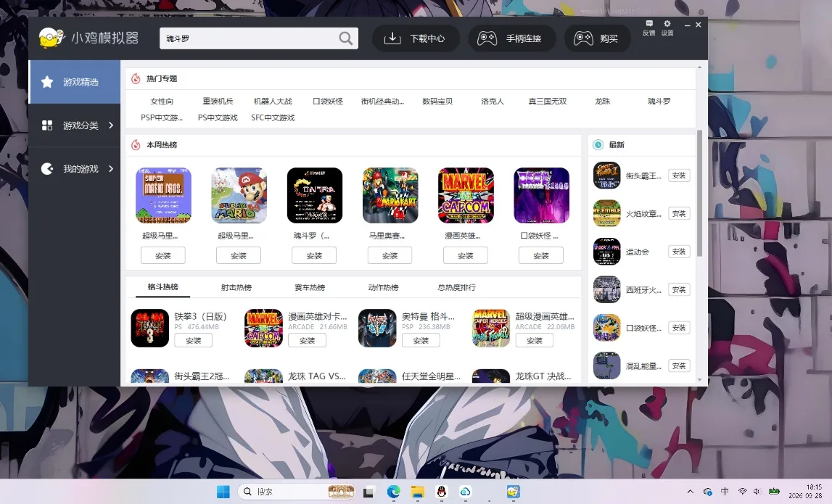Expand the 游戏分类 sidebar section
The width and height of the screenshot is (832, 504).
click(75, 125)
